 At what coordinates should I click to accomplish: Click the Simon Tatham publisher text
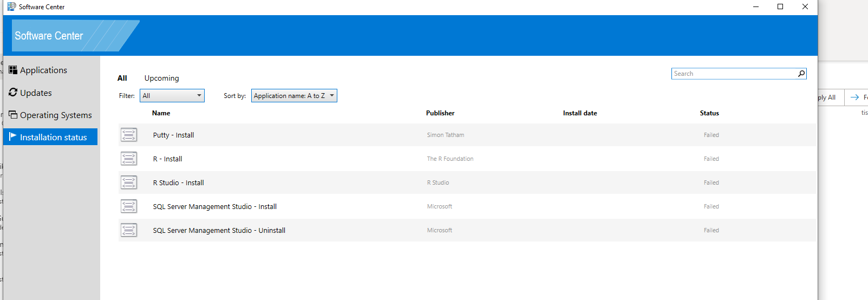click(x=445, y=135)
